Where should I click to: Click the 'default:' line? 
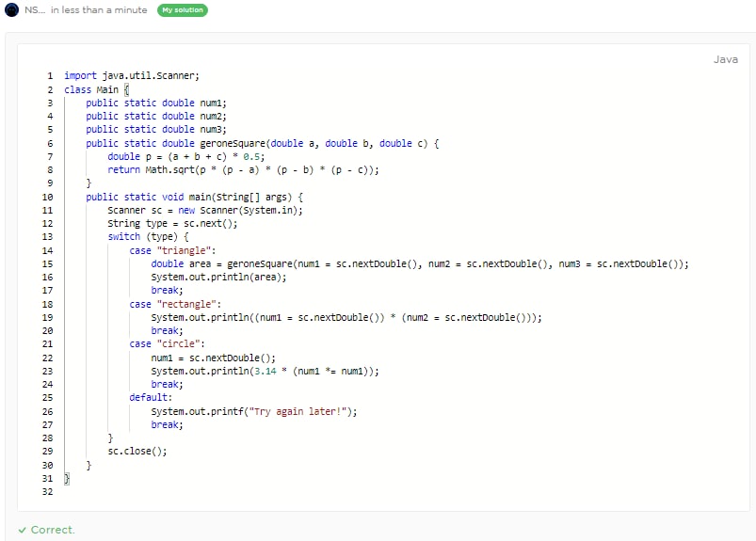(151, 397)
